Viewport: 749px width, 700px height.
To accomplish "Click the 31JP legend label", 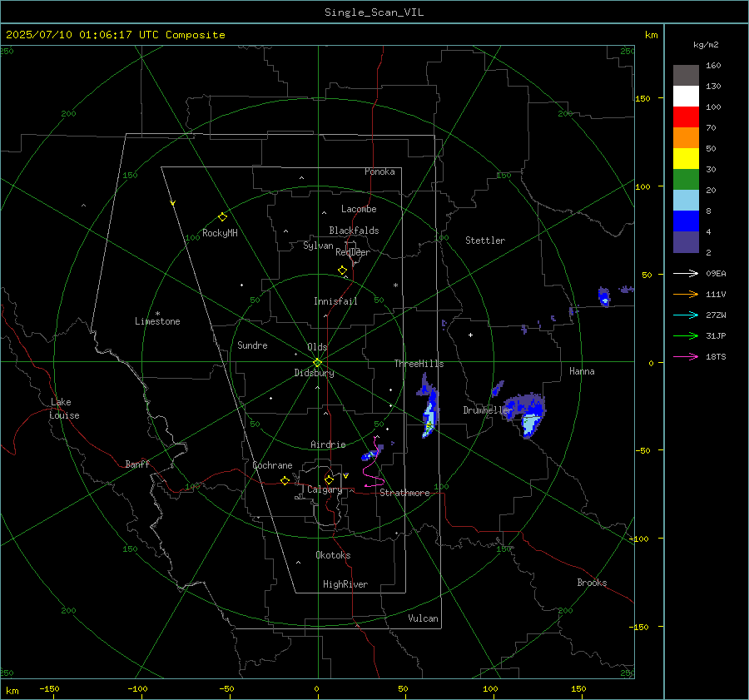I will point(716,336).
